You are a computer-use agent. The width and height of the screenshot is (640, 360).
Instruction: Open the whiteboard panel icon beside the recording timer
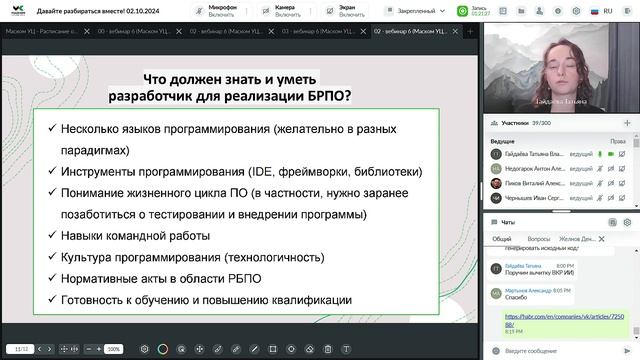coord(503,11)
